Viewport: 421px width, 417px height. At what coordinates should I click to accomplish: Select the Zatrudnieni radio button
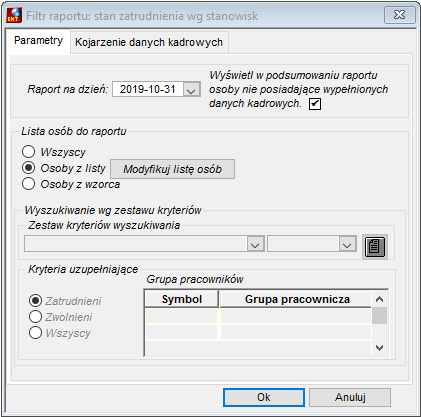[35, 301]
